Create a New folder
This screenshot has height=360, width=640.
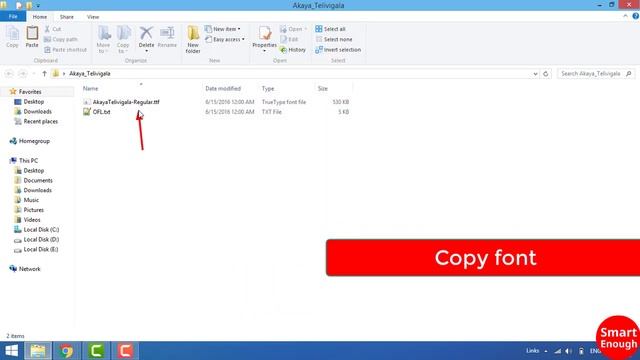[193, 40]
